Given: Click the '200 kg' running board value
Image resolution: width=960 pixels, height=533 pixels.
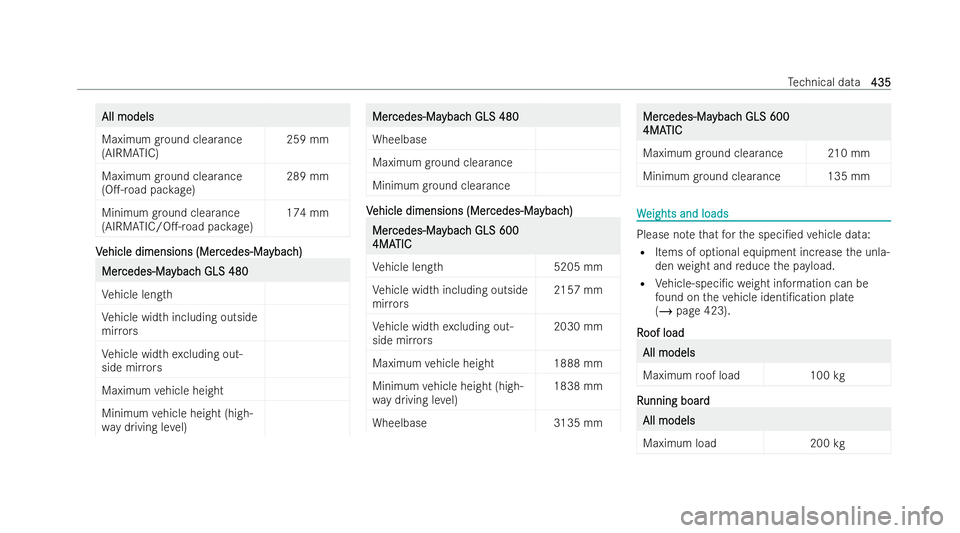Looking at the screenshot, I should coord(827,444).
